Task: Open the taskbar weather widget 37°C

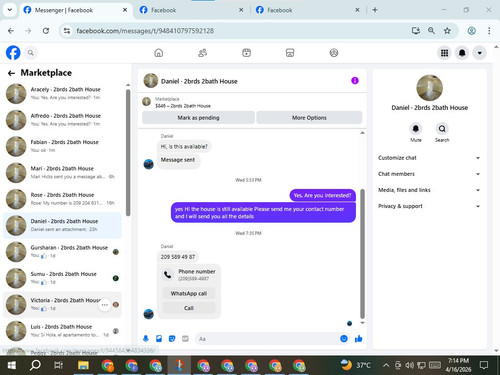Action: coord(356,365)
